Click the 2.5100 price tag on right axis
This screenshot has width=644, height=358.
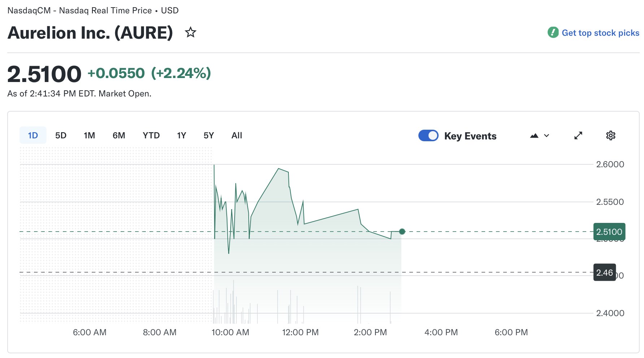(x=609, y=232)
